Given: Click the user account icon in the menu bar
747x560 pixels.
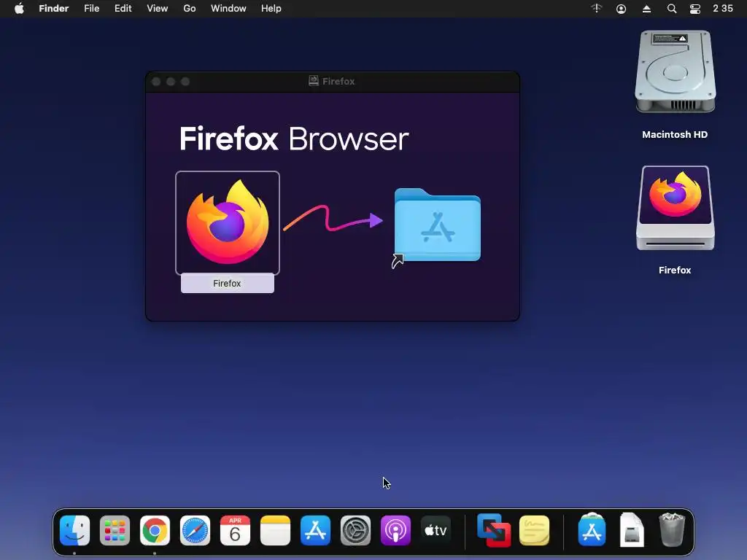Looking at the screenshot, I should (622, 9).
